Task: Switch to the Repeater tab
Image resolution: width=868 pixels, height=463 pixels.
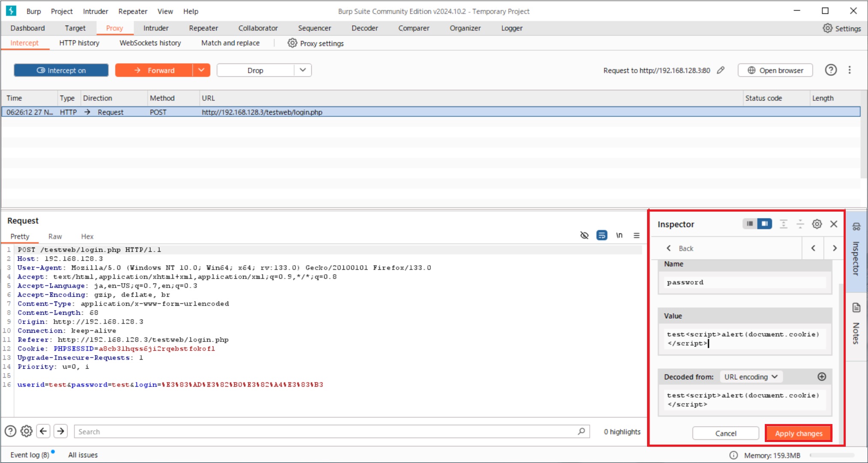Action: 203,28
